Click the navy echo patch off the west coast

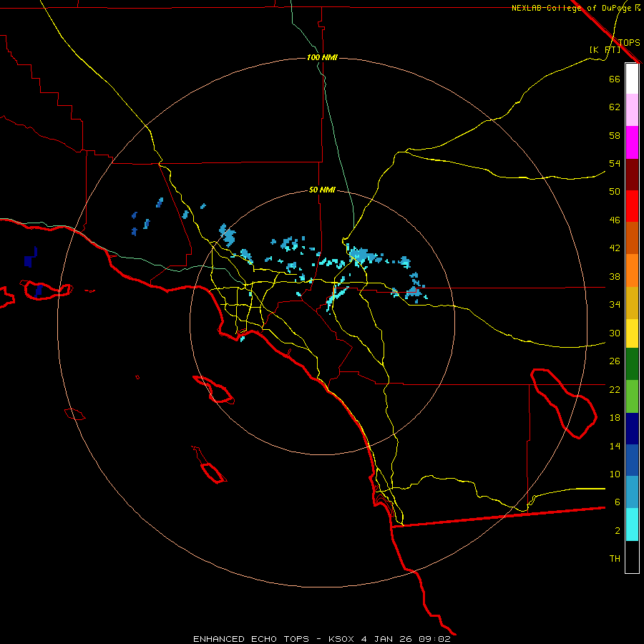point(30,258)
